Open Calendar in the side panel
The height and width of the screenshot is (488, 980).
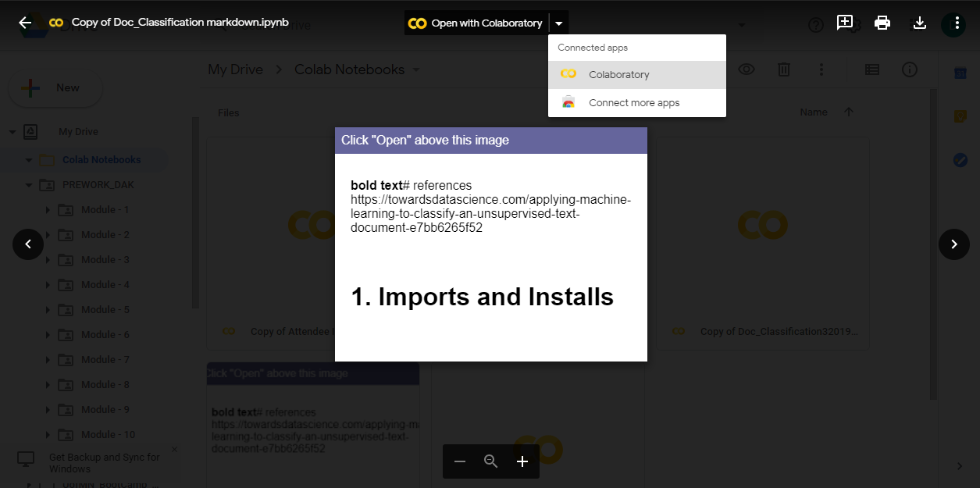(960, 73)
